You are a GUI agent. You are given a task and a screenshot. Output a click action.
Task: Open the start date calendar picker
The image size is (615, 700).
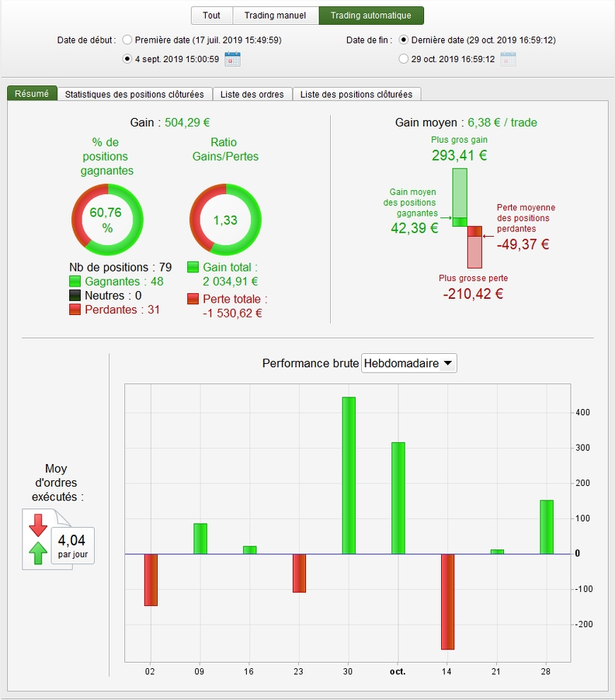click(232, 59)
